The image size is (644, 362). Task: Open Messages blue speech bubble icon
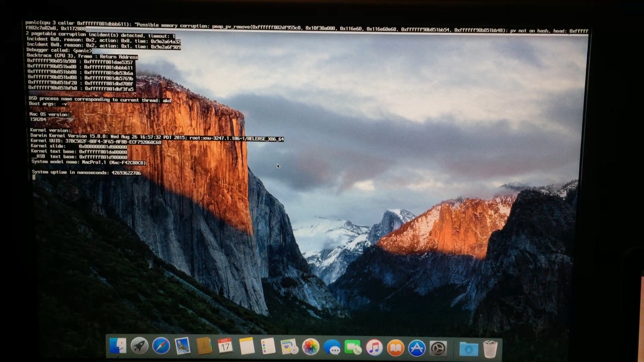tap(332, 348)
